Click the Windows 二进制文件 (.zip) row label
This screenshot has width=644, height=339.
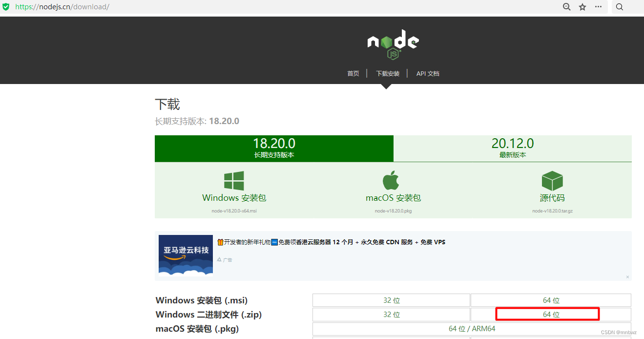[208, 315]
